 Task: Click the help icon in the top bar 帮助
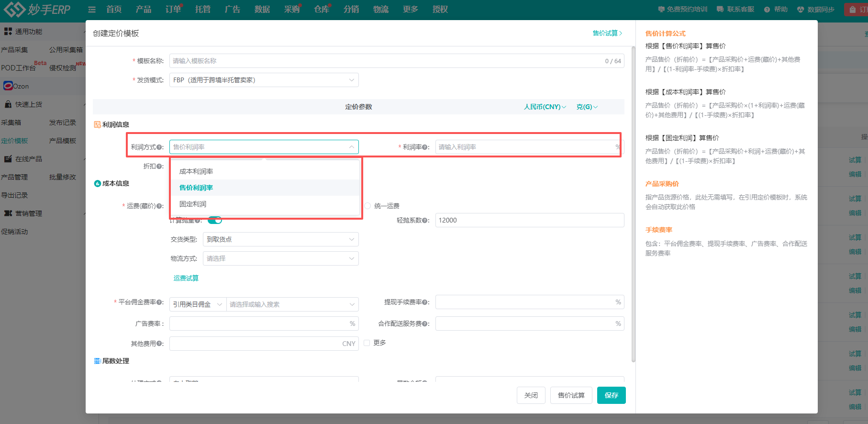tap(767, 10)
